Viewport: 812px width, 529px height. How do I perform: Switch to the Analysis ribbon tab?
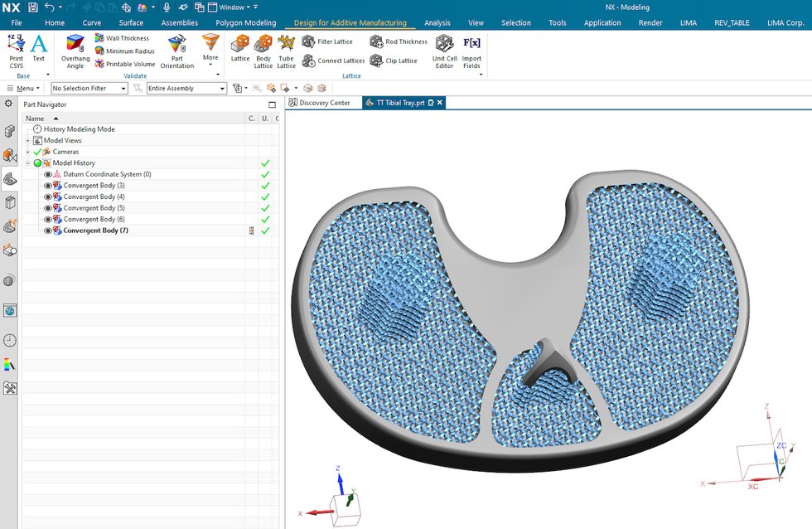[x=437, y=22]
